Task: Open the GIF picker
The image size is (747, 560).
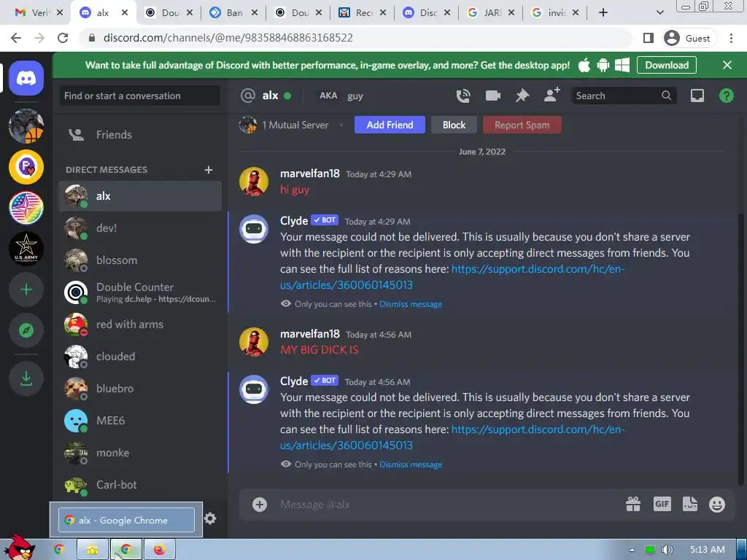Action: 662,505
